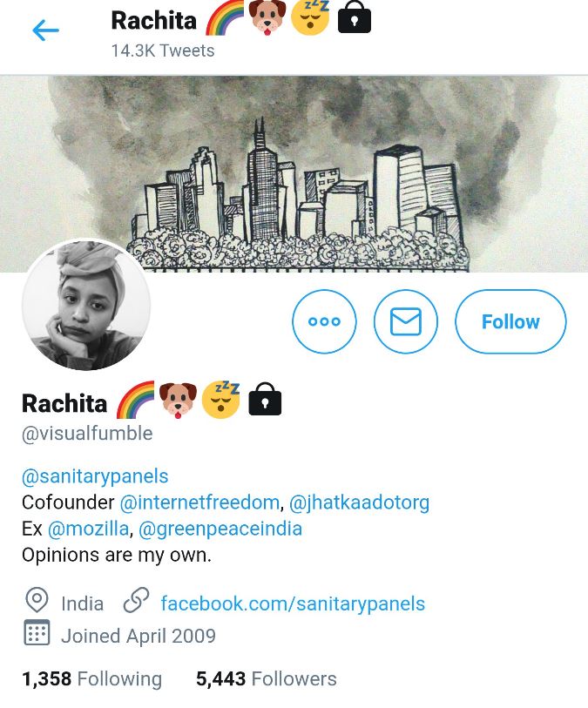This screenshot has width=588, height=708.
Task: Tap the back arrow icon
Action: click(x=45, y=30)
